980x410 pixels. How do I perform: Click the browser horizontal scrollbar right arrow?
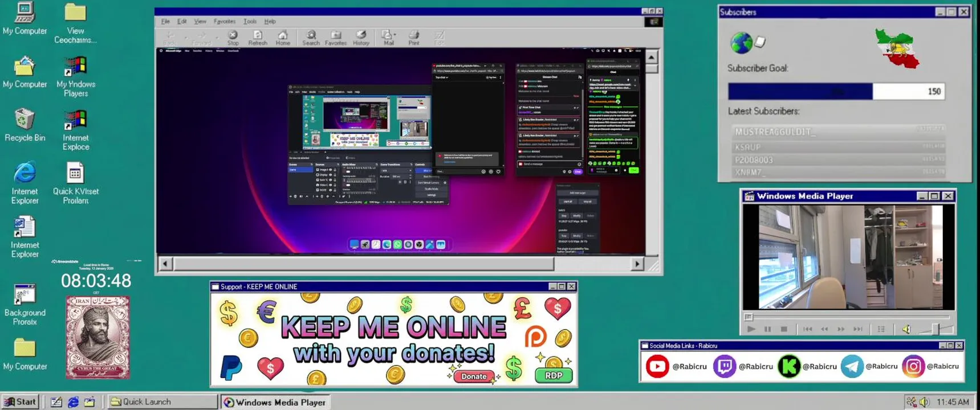tap(637, 264)
